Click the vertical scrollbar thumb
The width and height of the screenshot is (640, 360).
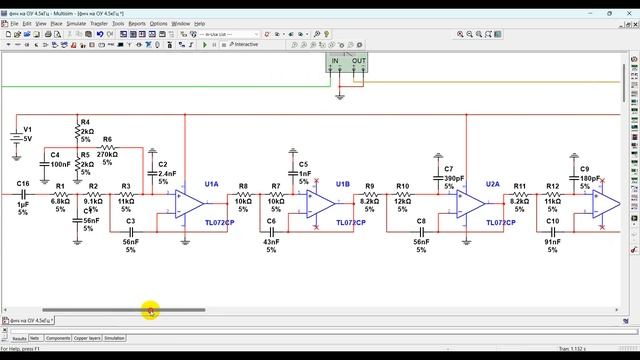[x=624, y=83]
